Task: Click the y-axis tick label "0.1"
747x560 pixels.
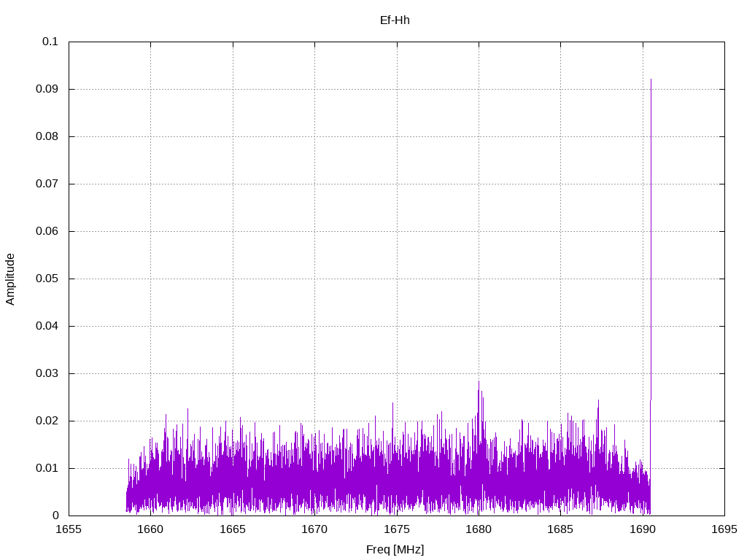Action: (50, 42)
